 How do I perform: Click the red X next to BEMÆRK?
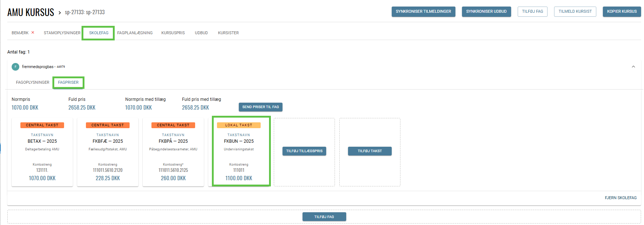click(x=33, y=33)
